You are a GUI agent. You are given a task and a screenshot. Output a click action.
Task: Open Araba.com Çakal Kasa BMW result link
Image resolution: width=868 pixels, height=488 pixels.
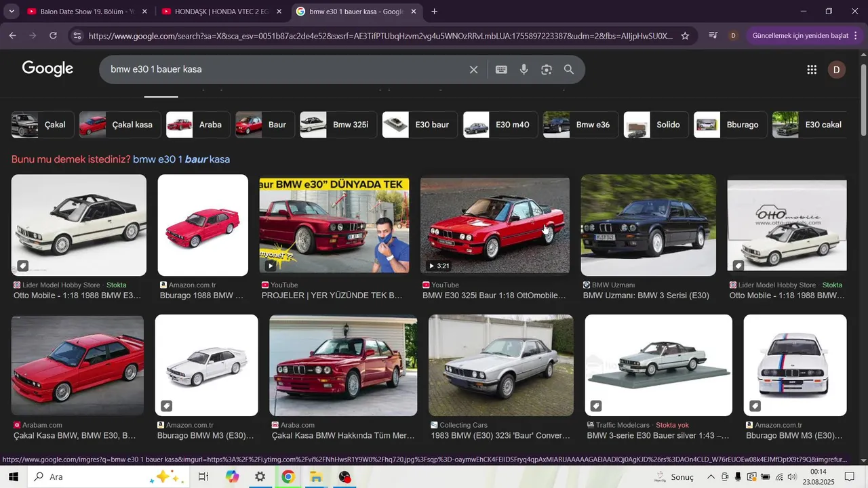pos(342,436)
